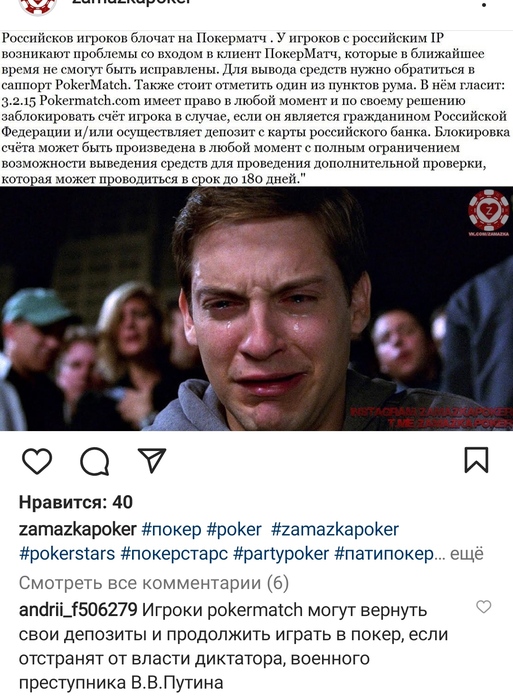Screen dimensions: 513x700
Task: Like andrii_f506279's comment with small heart
Action: pyautogui.click(x=484, y=607)
